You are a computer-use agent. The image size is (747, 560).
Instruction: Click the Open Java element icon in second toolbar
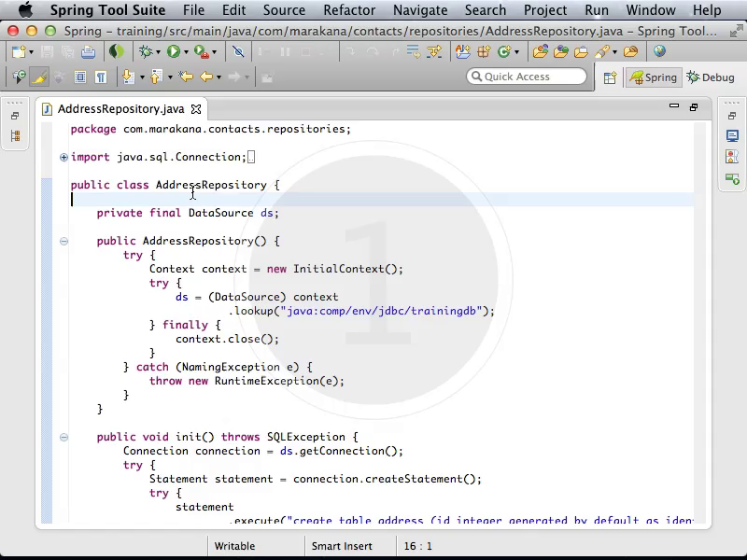click(19, 77)
